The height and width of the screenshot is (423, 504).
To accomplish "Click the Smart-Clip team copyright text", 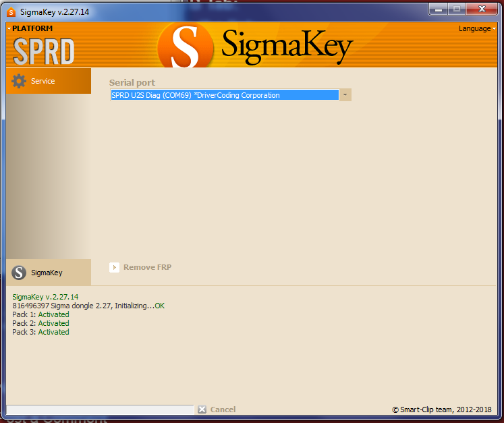I will 442,410.
